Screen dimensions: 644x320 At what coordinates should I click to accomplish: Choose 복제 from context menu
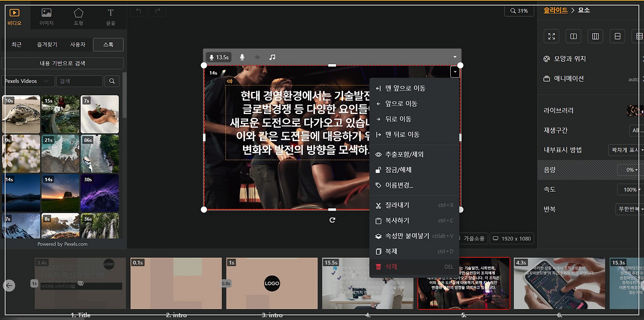coord(415,251)
